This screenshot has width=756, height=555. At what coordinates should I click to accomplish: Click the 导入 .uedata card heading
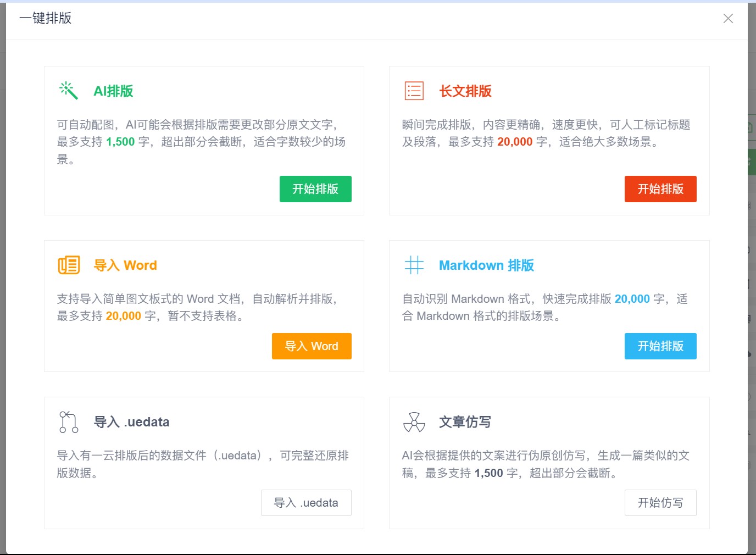coord(132,422)
